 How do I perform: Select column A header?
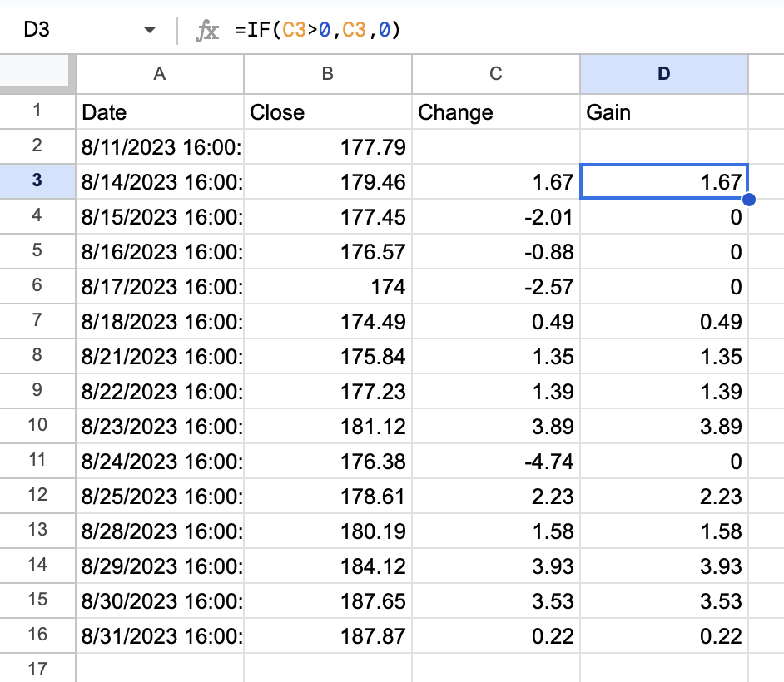(160, 74)
